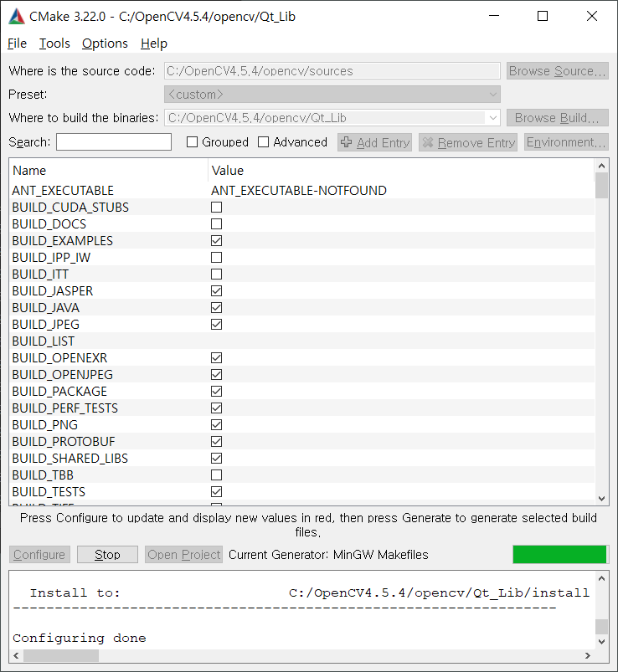Enable the Grouped checkbox

point(192,142)
